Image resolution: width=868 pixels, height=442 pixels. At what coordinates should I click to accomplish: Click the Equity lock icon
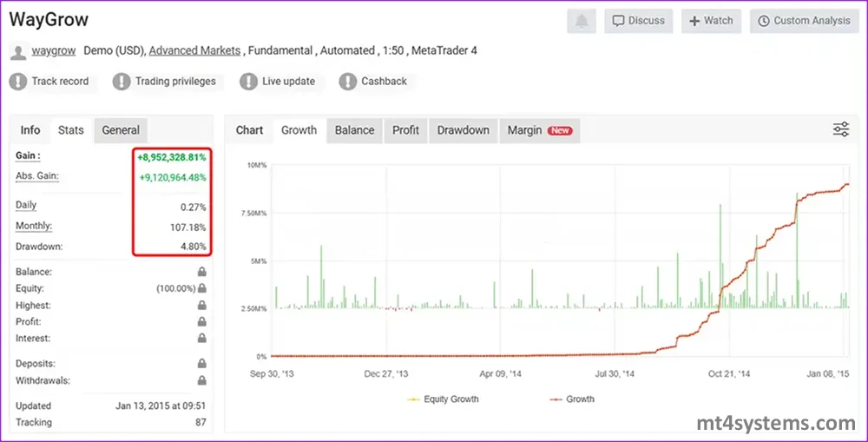[x=202, y=288]
